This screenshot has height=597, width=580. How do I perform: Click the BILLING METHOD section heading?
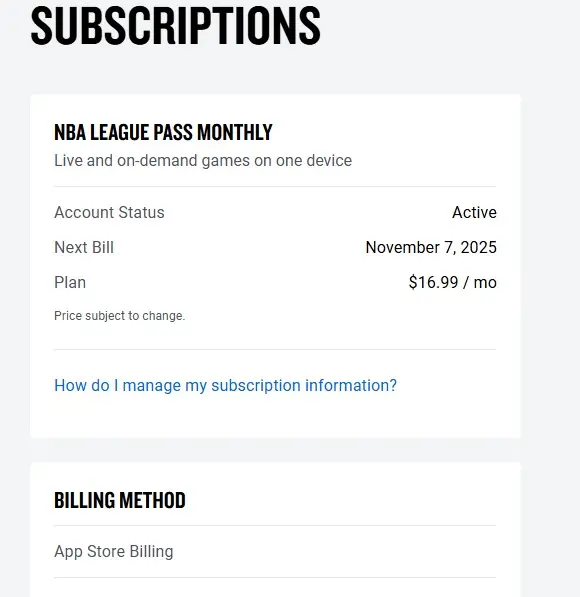tap(120, 500)
